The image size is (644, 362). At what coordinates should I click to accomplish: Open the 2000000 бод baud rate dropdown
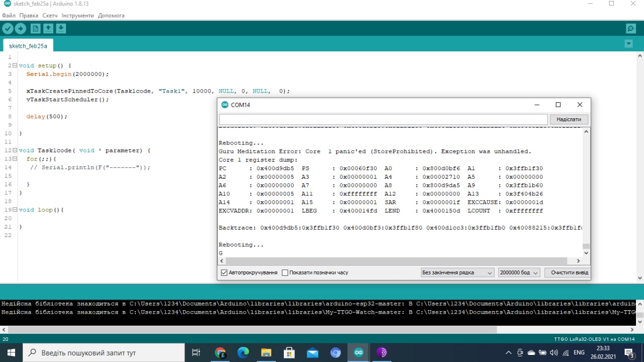(519, 272)
